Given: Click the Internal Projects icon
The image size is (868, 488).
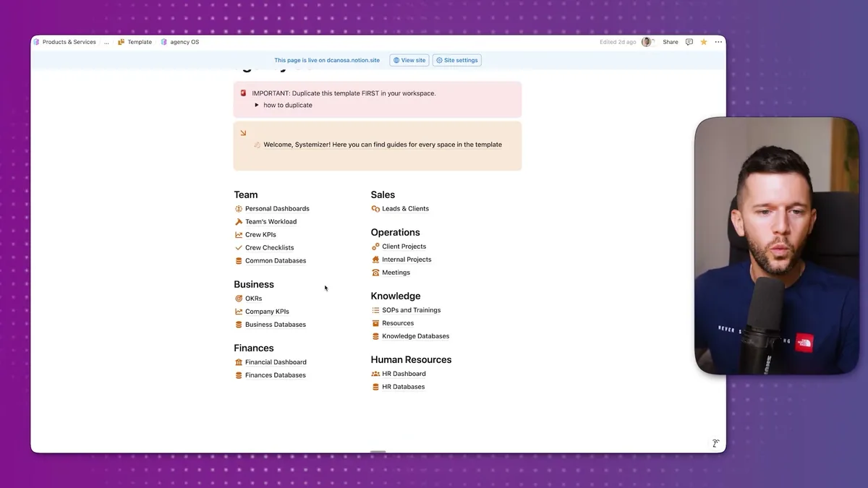Looking at the screenshot, I should click(375, 259).
